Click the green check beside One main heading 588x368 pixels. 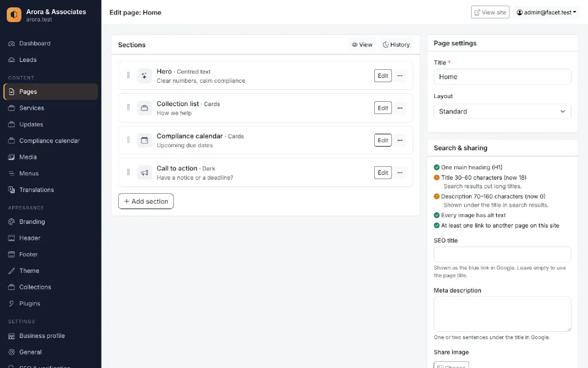coord(437,167)
